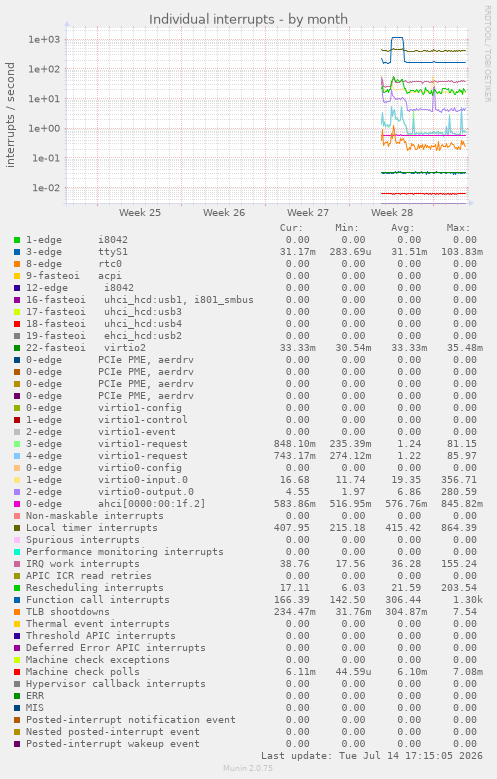Click the RRDTOOL / TOBI OETIKER watermark
This screenshot has width=497, height=779.
488,54
